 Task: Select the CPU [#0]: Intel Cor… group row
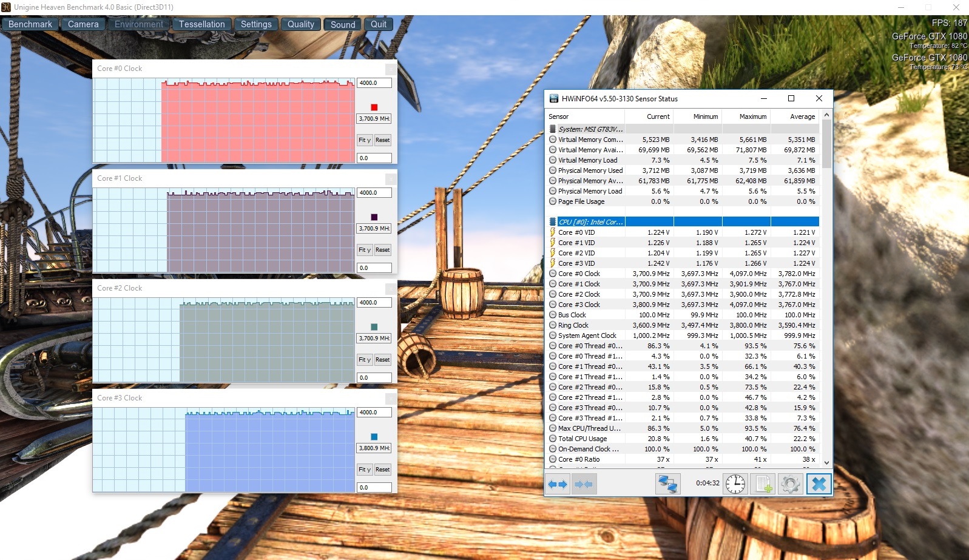coord(684,222)
